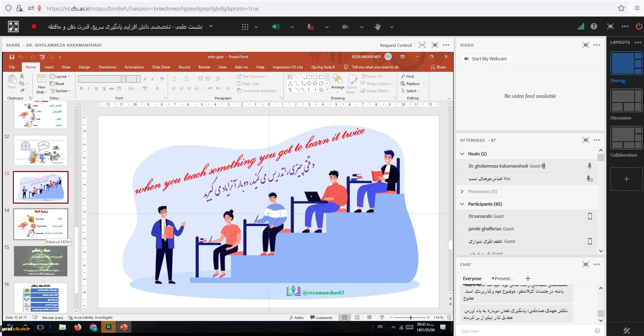Click the red end meeting power icon
Viewport: 644px width, 336px height.
point(639,26)
